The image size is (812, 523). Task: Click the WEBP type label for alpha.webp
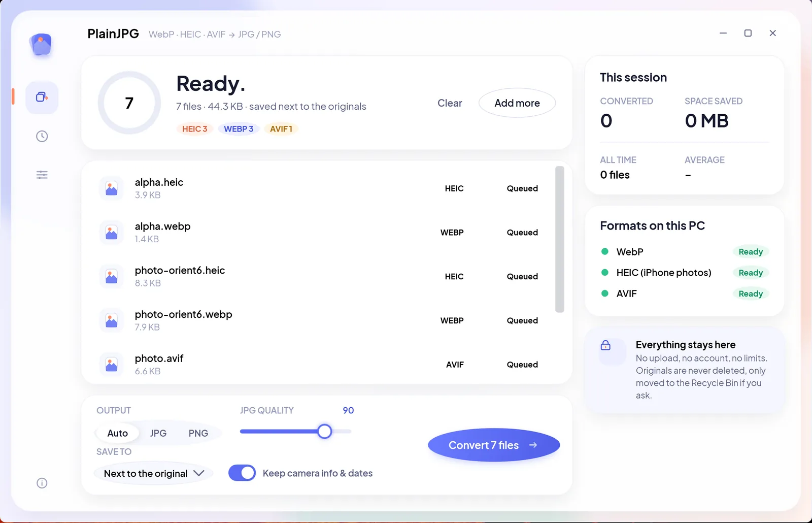pos(452,233)
